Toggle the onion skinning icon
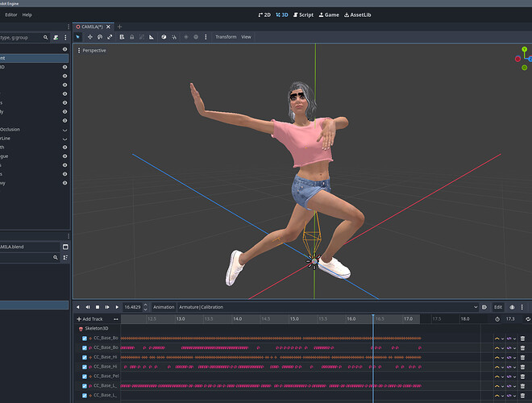Viewport: 532px width, 403px height. 512,307
